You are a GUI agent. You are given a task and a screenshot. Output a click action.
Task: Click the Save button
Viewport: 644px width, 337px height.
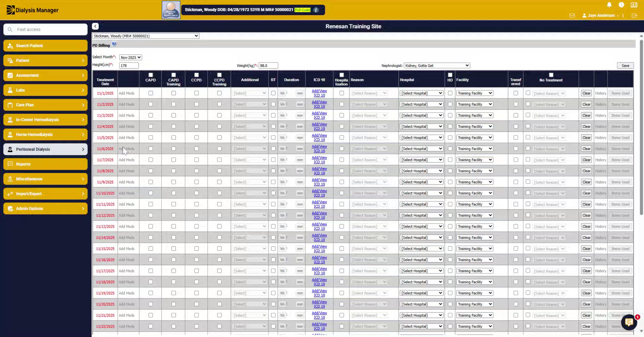pos(625,65)
